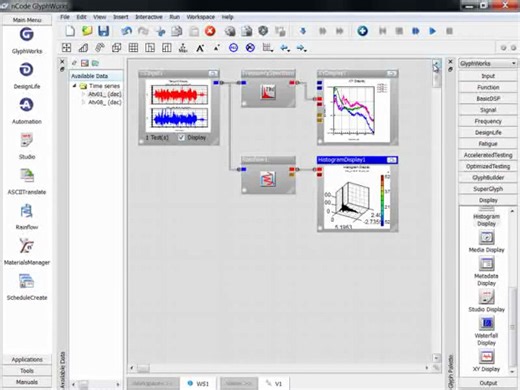520x390 pixels.
Task: Switch to the WS1 workspace tab
Action: [x=198, y=384]
